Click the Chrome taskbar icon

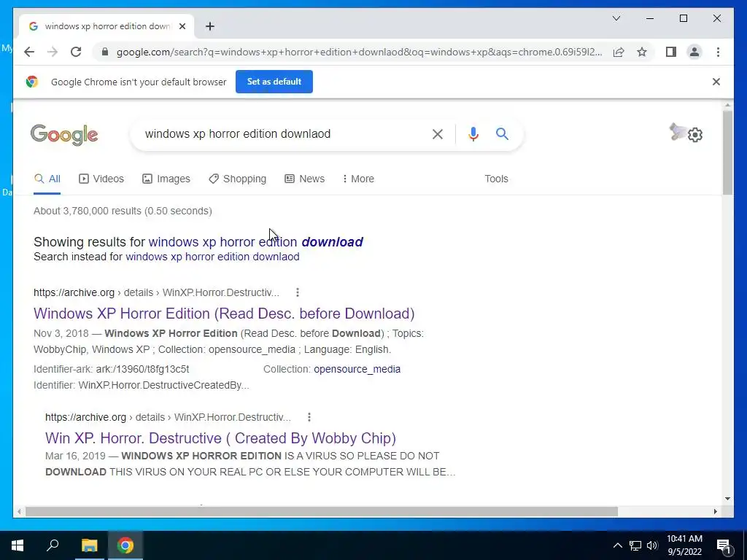[x=125, y=545]
